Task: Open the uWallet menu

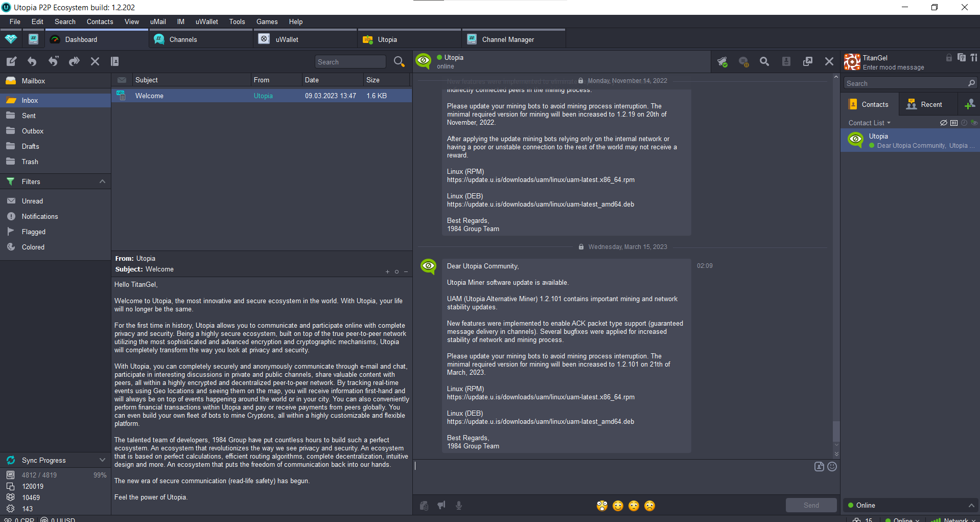Action: (206, 21)
